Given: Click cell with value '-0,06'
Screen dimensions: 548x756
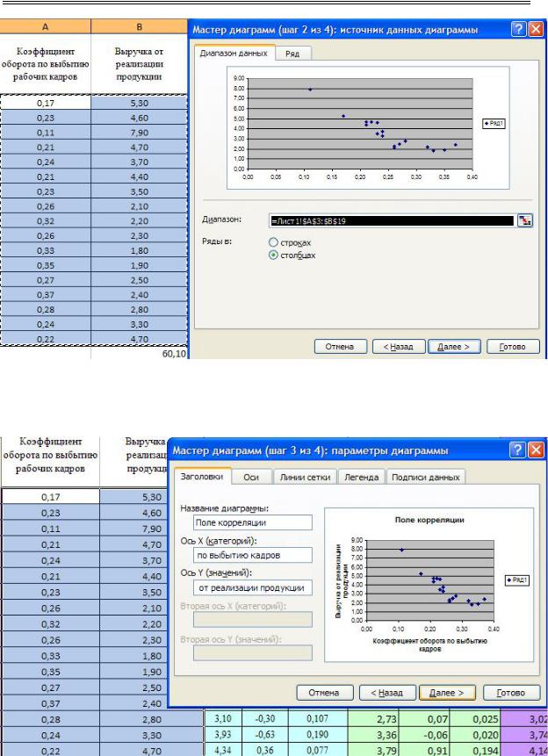Looking at the screenshot, I should click(424, 735).
